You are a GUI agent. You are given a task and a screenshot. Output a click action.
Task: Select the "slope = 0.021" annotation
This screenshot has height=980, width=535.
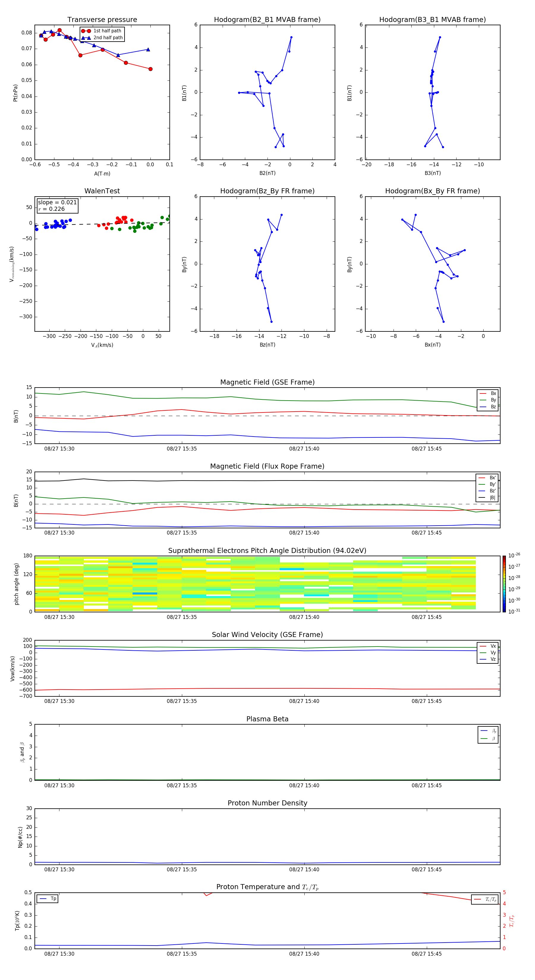(57, 203)
